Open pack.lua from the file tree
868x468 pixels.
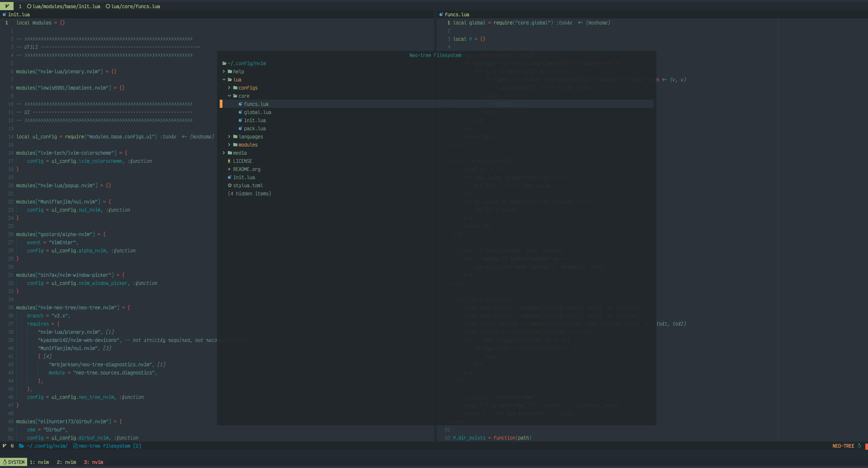pyautogui.click(x=255, y=129)
